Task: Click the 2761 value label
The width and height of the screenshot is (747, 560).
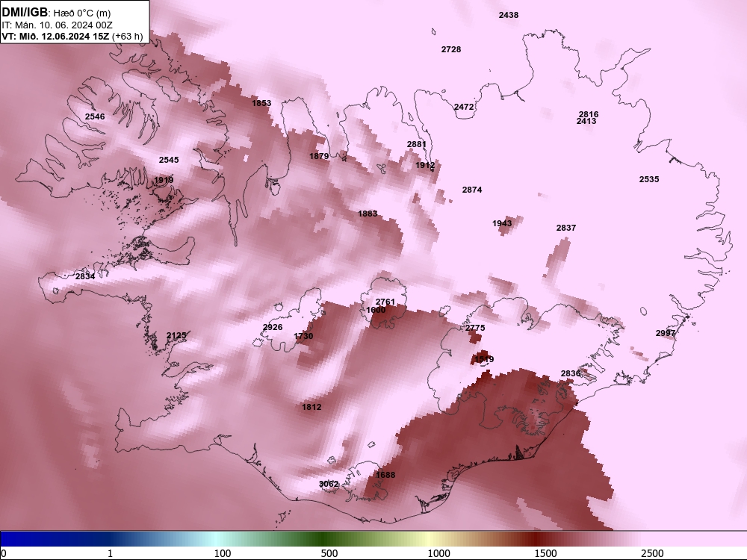Action: [385, 302]
